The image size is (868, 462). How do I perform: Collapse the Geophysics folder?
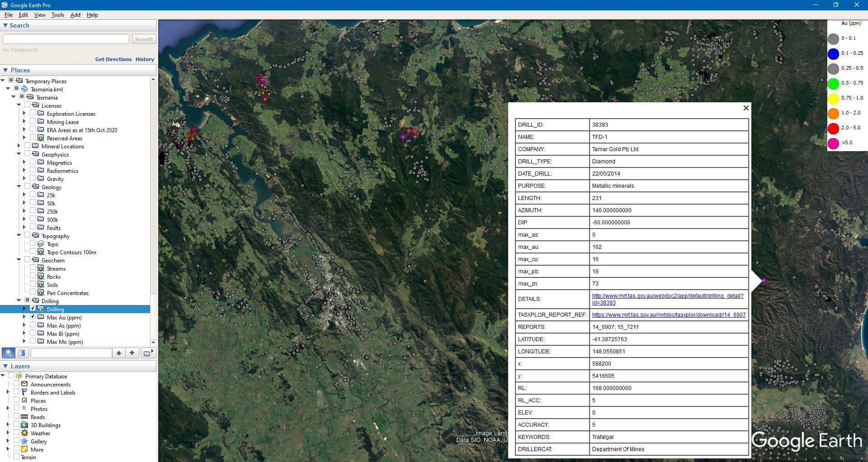[19, 154]
